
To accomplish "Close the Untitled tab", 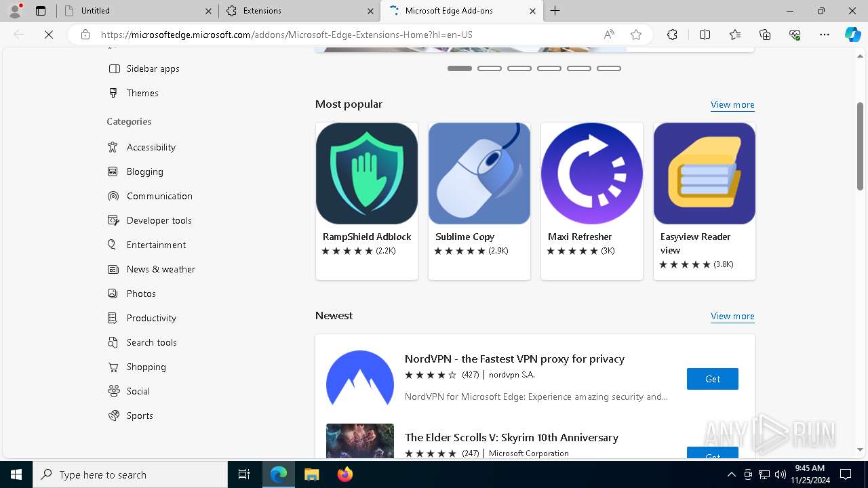I will pyautogui.click(x=209, y=11).
